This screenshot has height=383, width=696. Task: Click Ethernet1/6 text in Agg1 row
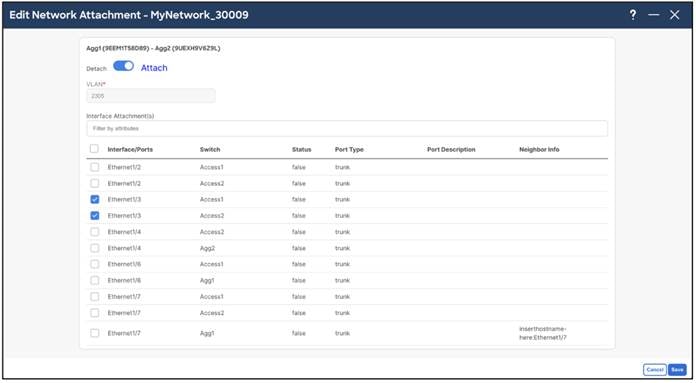[x=124, y=280]
